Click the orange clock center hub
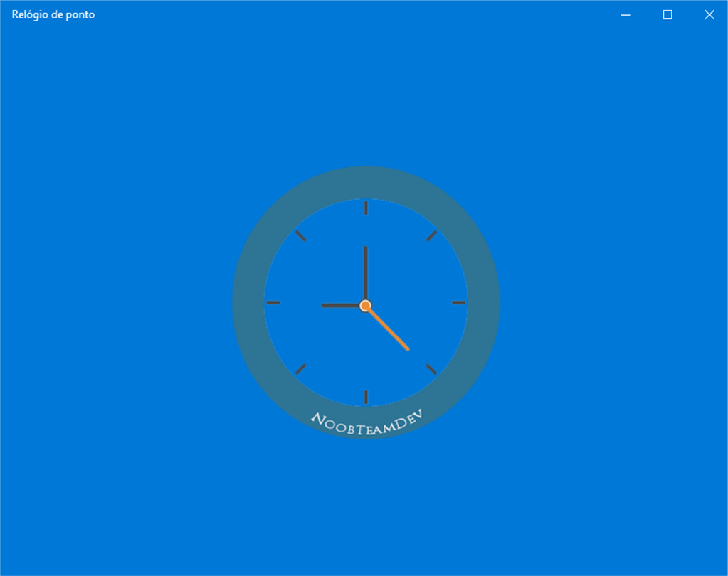The image size is (728, 576). pos(365,306)
